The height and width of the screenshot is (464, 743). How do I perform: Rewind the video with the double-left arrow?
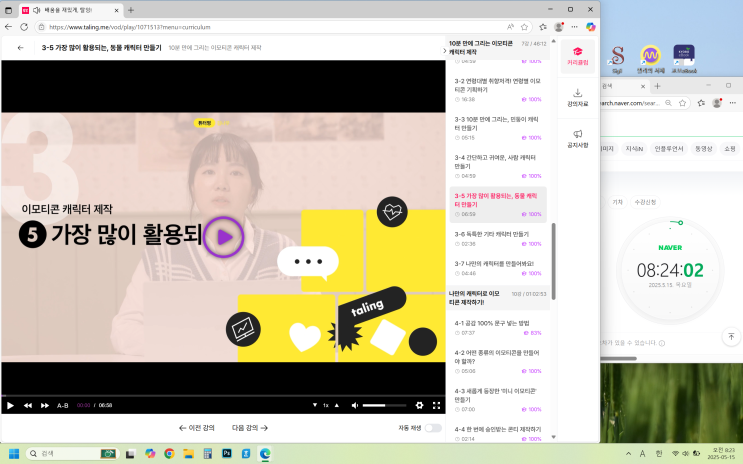(28, 405)
